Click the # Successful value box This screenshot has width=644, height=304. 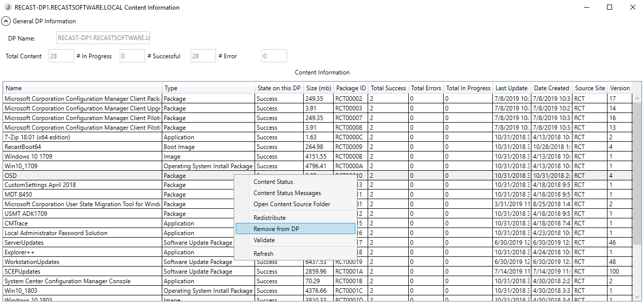(x=203, y=56)
